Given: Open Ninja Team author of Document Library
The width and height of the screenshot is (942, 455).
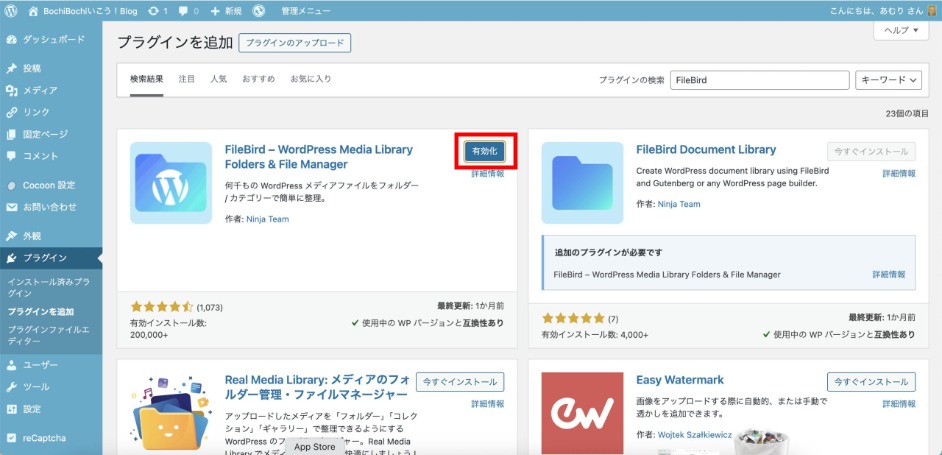Looking at the screenshot, I should [679, 204].
